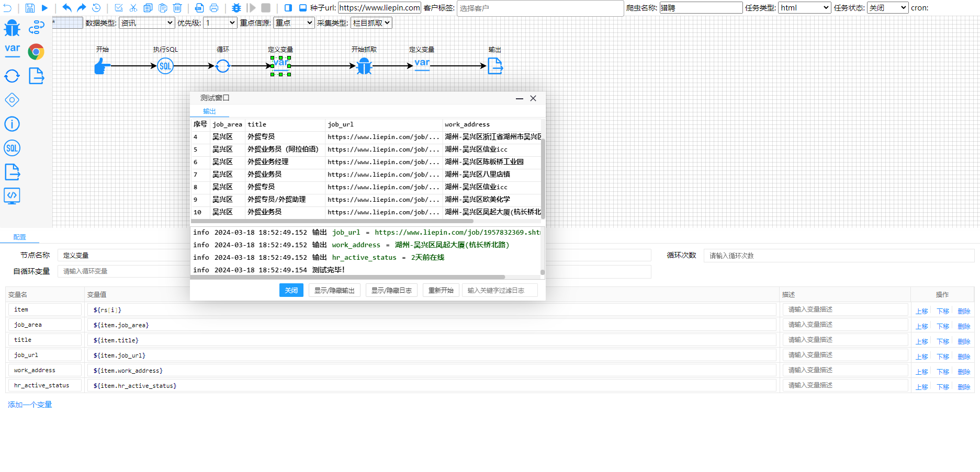Pick the info circle node in palette
The image size is (980, 472).
pos(12,124)
